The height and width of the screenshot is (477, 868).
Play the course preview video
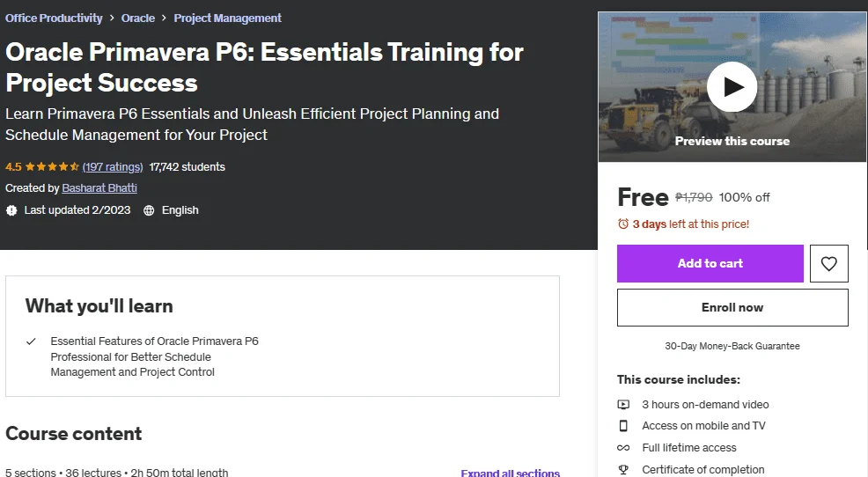(x=732, y=87)
